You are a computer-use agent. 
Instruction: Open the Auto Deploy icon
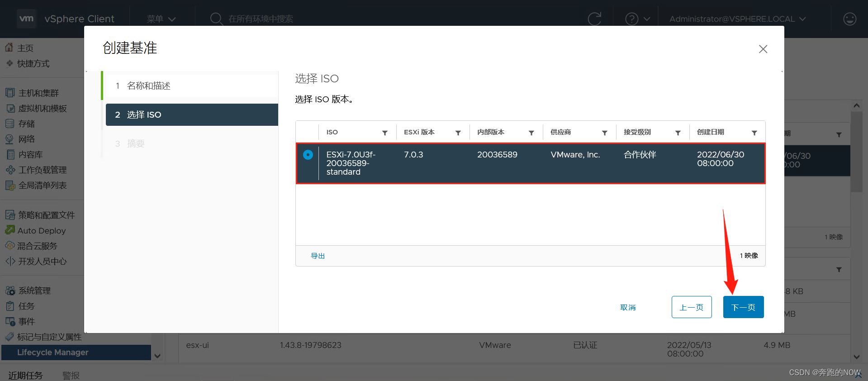point(10,230)
